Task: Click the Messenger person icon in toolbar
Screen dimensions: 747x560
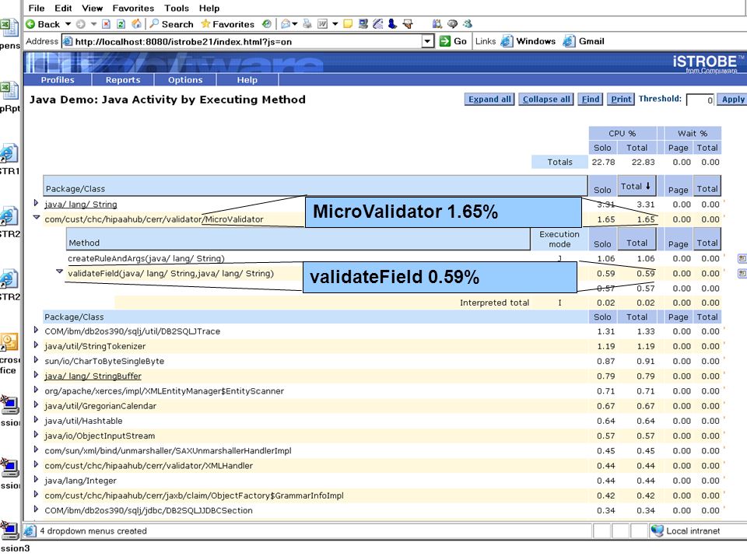Action: click(392, 24)
